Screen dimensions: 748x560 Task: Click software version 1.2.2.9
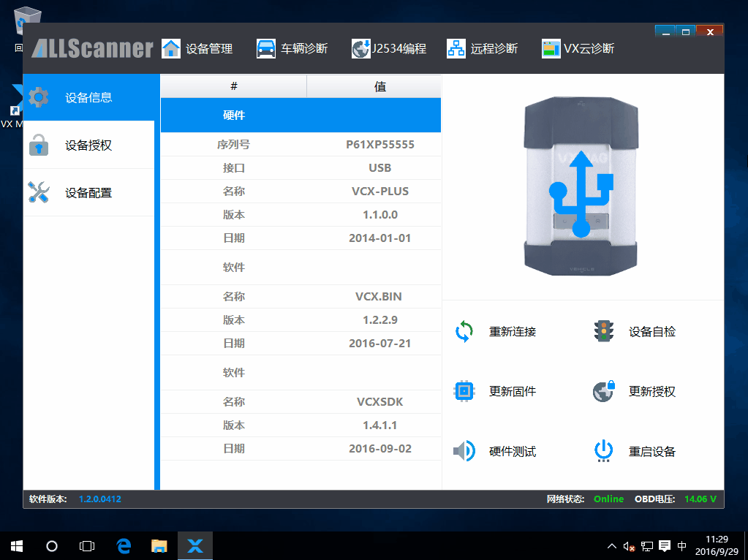click(x=380, y=320)
